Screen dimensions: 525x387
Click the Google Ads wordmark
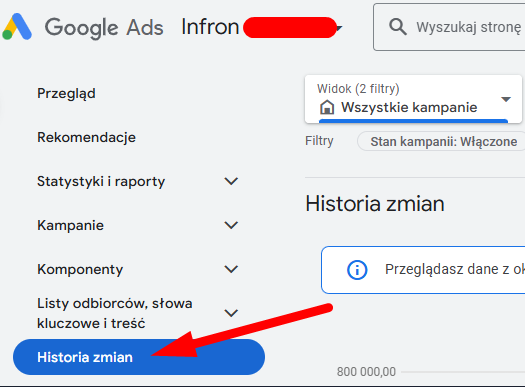(x=104, y=27)
